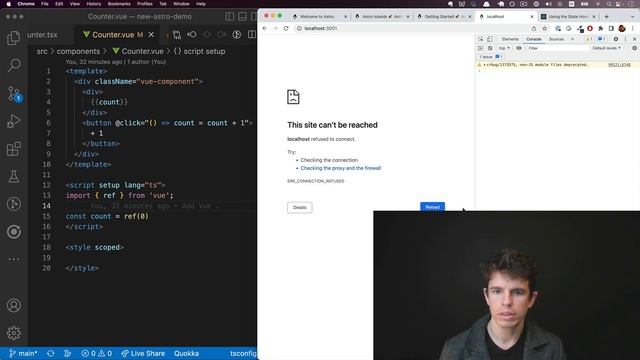Bookmark this page with star icon
640x360 pixels.
(544, 28)
